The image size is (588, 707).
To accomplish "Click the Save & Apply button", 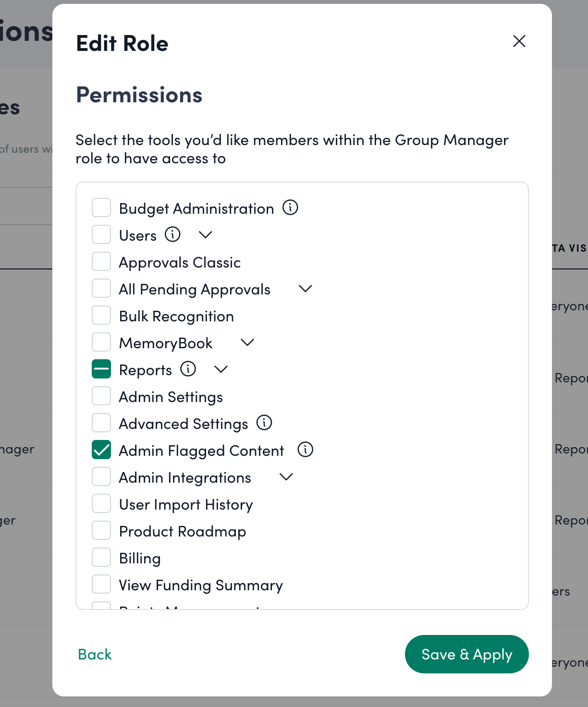I will pos(466,654).
